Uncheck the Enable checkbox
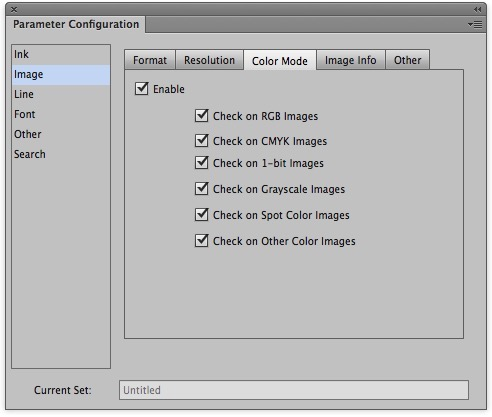492x417 pixels. click(142, 89)
